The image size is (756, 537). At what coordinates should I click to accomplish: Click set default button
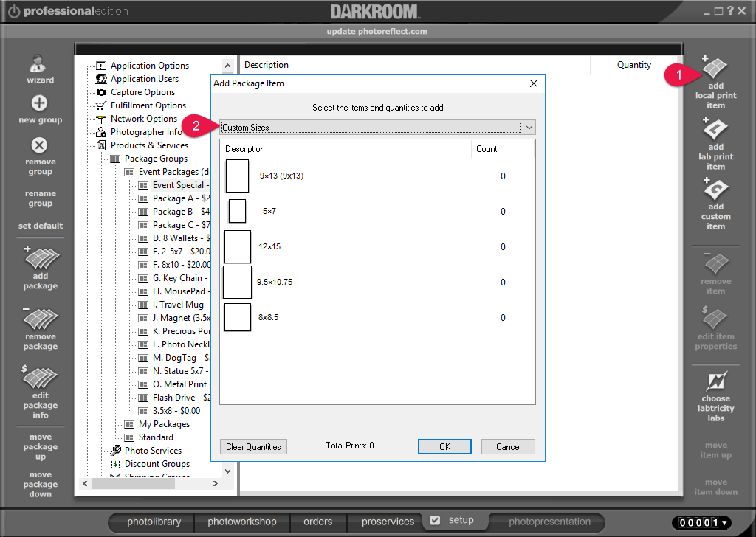pos(41,226)
